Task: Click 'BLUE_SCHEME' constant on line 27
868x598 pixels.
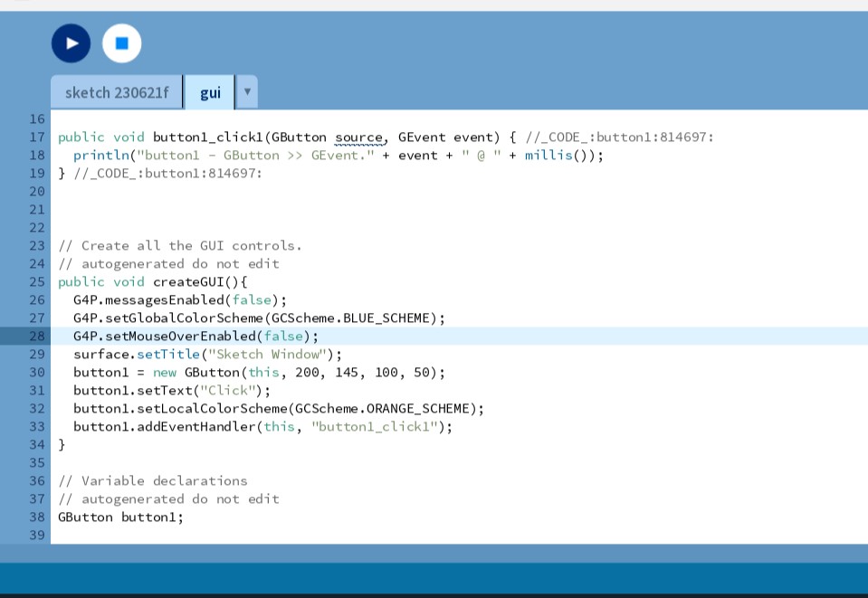Action: (386, 318)
